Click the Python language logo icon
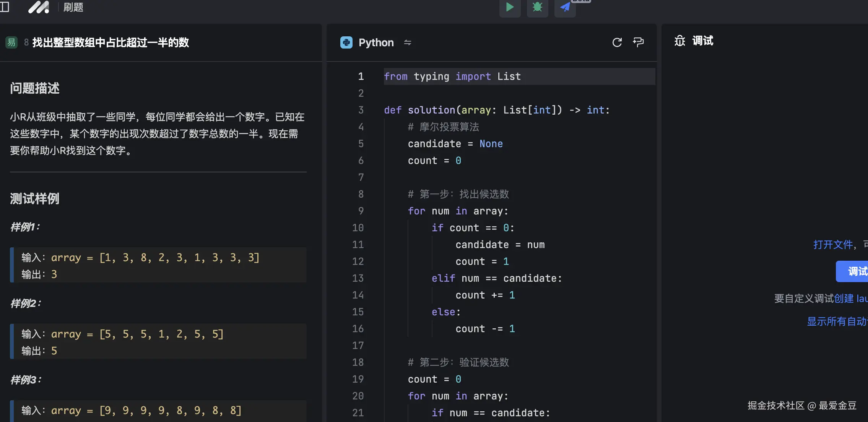Viewport: 868px width, 422px height. pyautogui.click(x=346, y=42)
